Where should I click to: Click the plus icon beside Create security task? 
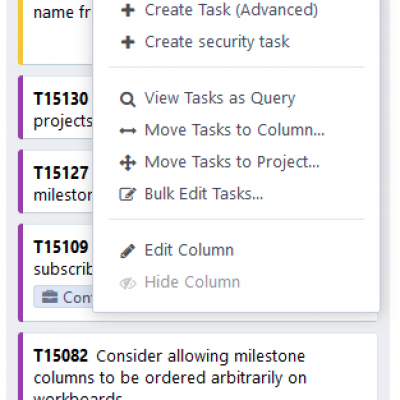pos(128,42)
